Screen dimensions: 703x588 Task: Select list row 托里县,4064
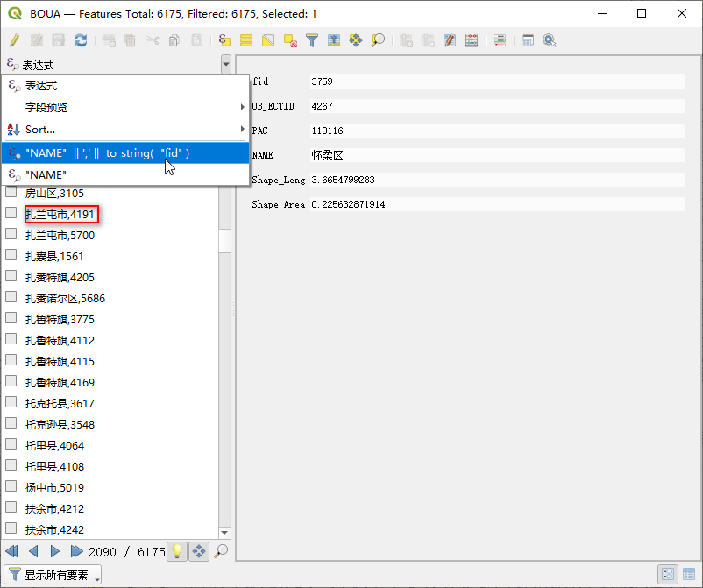point(110,445)
